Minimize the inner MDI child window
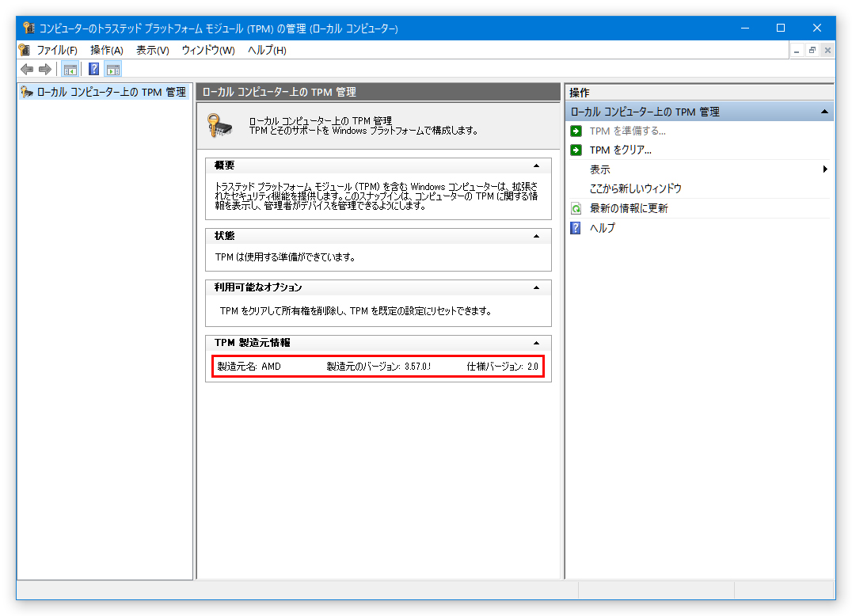This screenshot has width=852, height=616. click(x=797, y=51)
